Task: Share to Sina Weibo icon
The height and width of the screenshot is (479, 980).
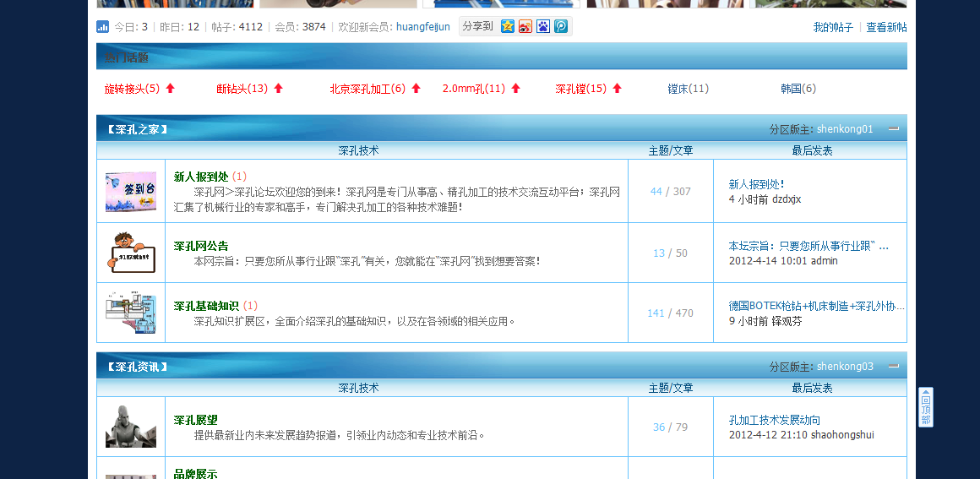Action: click(525, 26)
